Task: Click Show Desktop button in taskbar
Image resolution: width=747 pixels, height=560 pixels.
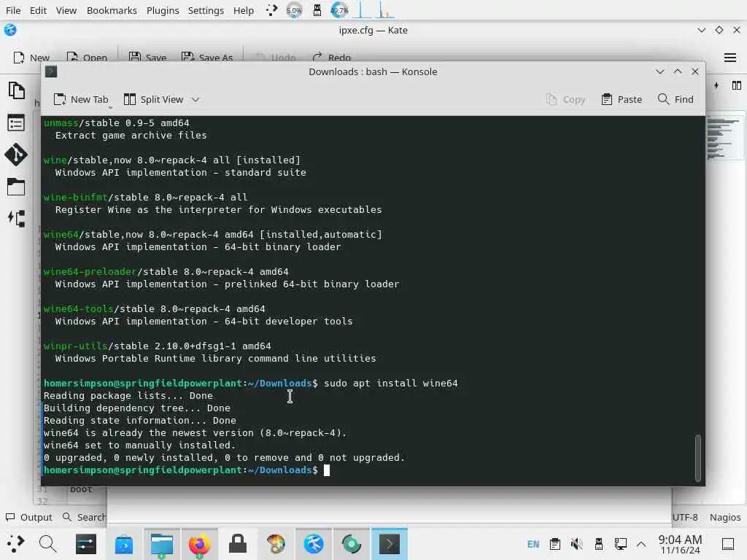Action: pyautogui.click(x=728, y=544)
